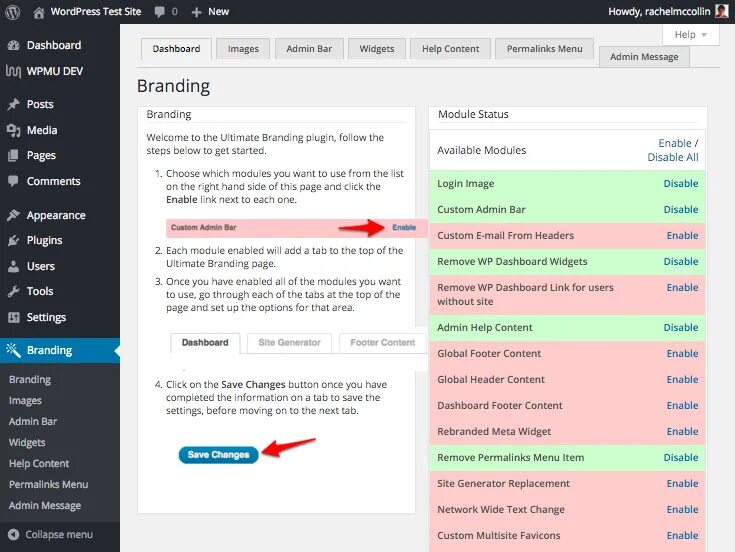Open Admin Bar submenu item in sidebar
The width and height of the screenshot is (735, 552).
33,422
